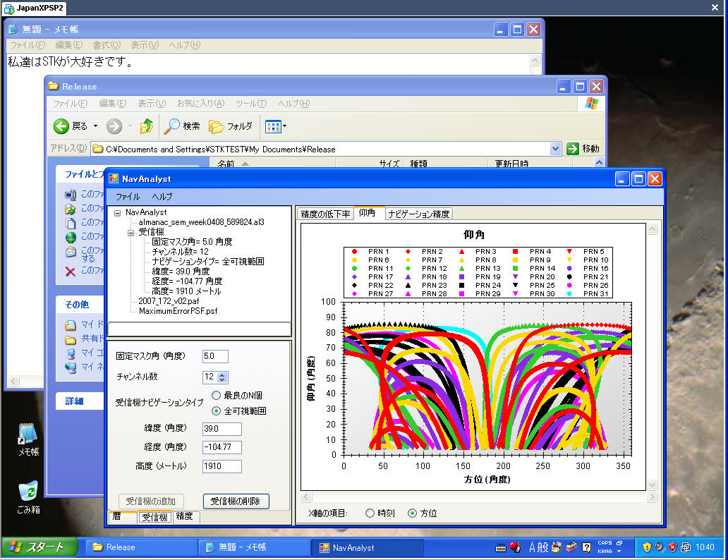Click the Notepad title bar icon

pyautogui.click(x=13, y=29)
